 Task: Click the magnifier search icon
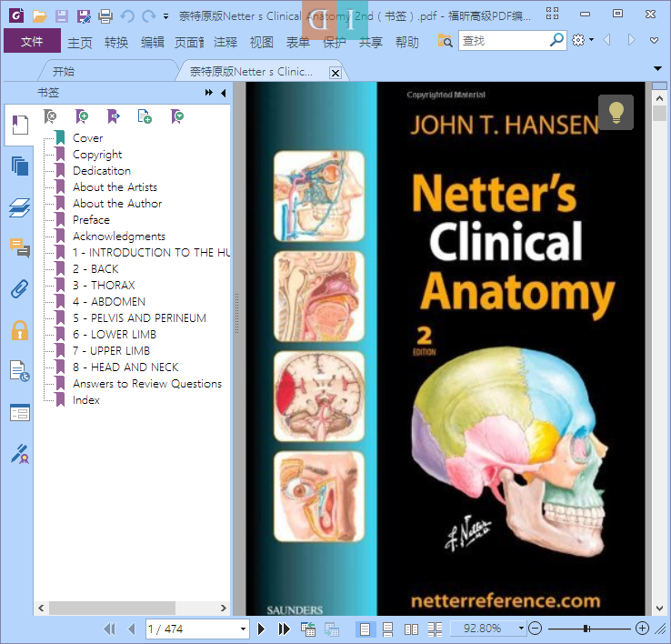(556, 40)
